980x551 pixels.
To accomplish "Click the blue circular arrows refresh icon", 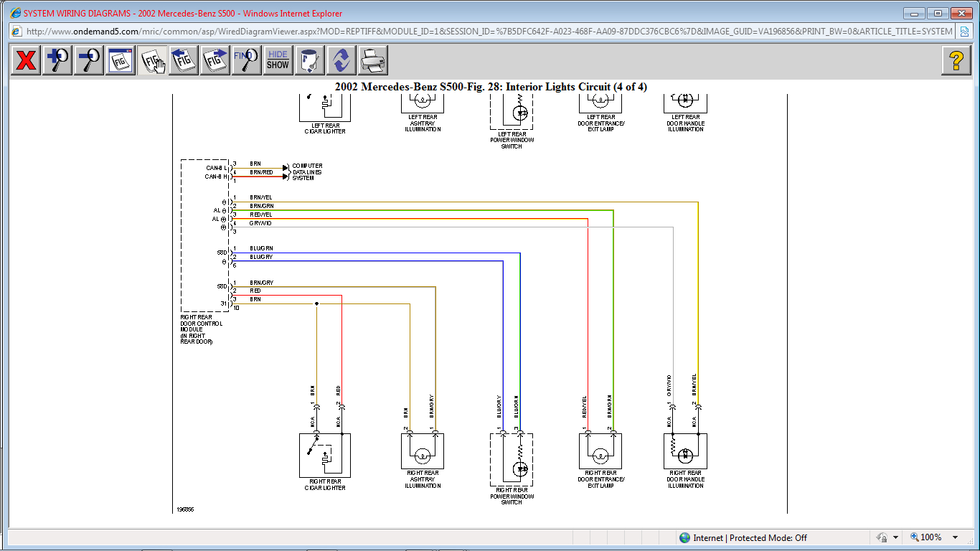I will point(341,60).
